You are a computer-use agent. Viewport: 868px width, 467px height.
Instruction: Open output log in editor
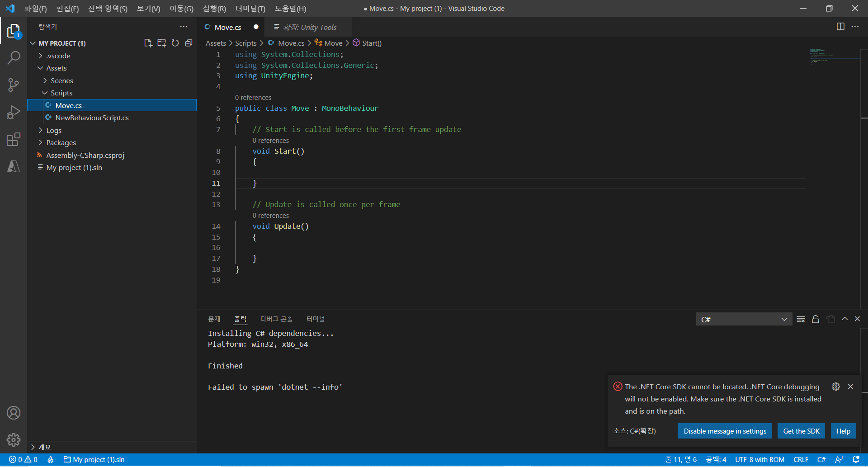tap(830, 319)
